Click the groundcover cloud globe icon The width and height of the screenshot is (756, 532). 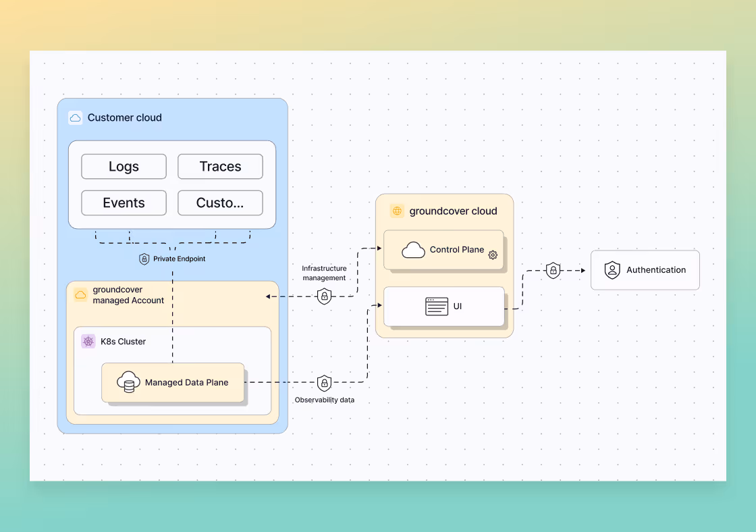(x=398, y=211)
